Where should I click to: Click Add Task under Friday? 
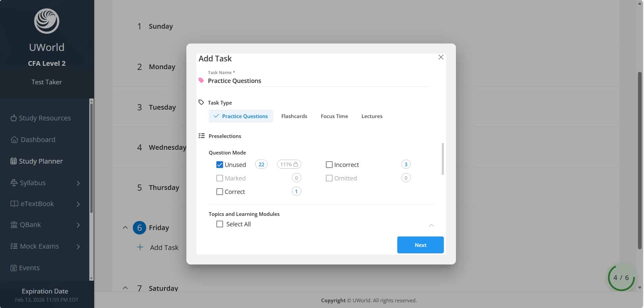point(164,247)
